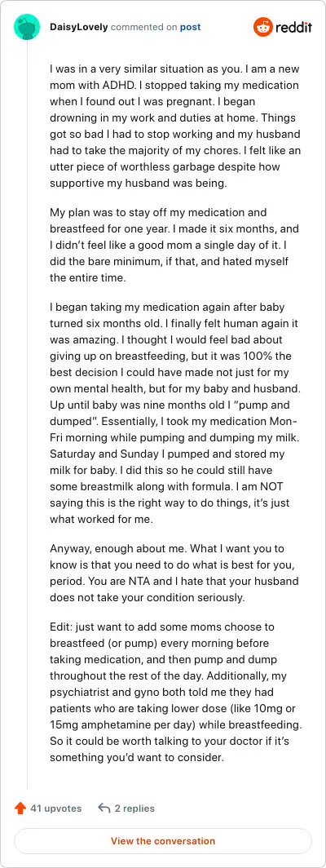The width and height of the screenshot is (326, 868).
Task: Upvote using the orange up arrow
Action: pos(20,808)
